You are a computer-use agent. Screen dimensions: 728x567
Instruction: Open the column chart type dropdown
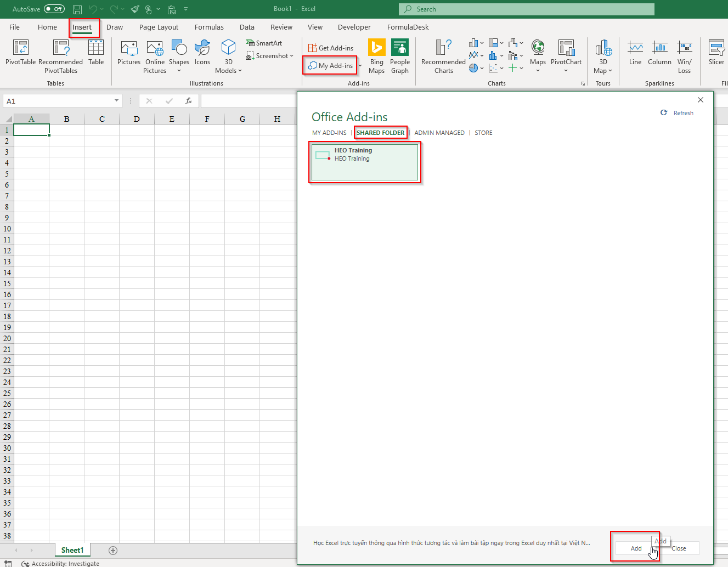482,43
